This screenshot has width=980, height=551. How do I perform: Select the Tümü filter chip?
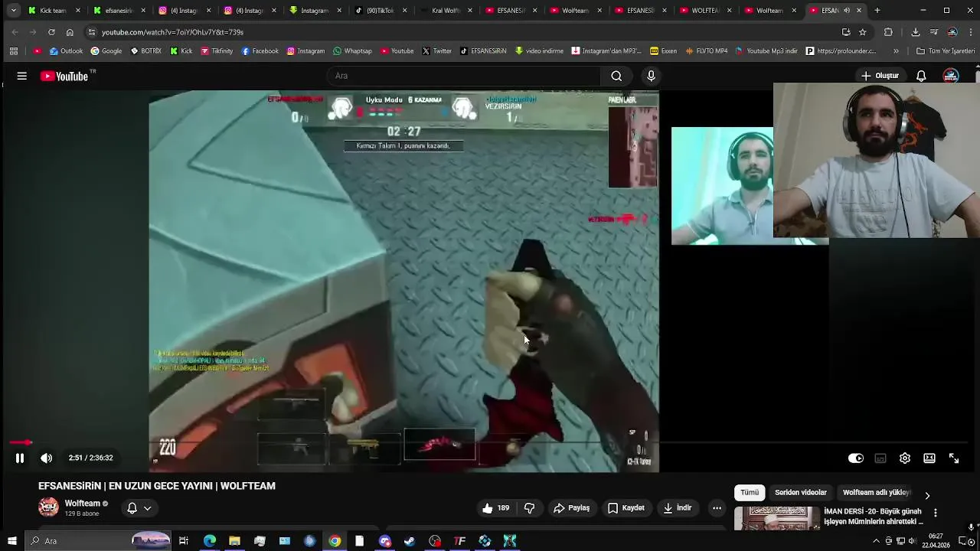coord(749,493)
